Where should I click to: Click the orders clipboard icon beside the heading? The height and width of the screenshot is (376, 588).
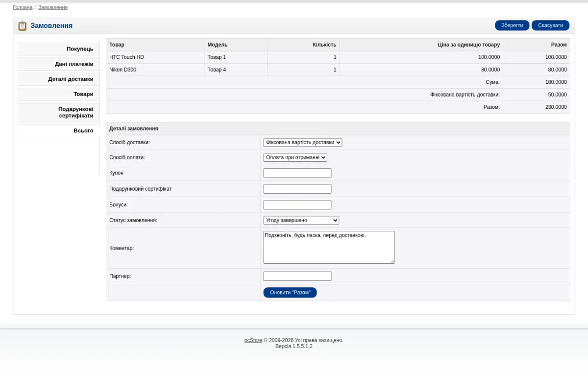coord(22,26)
